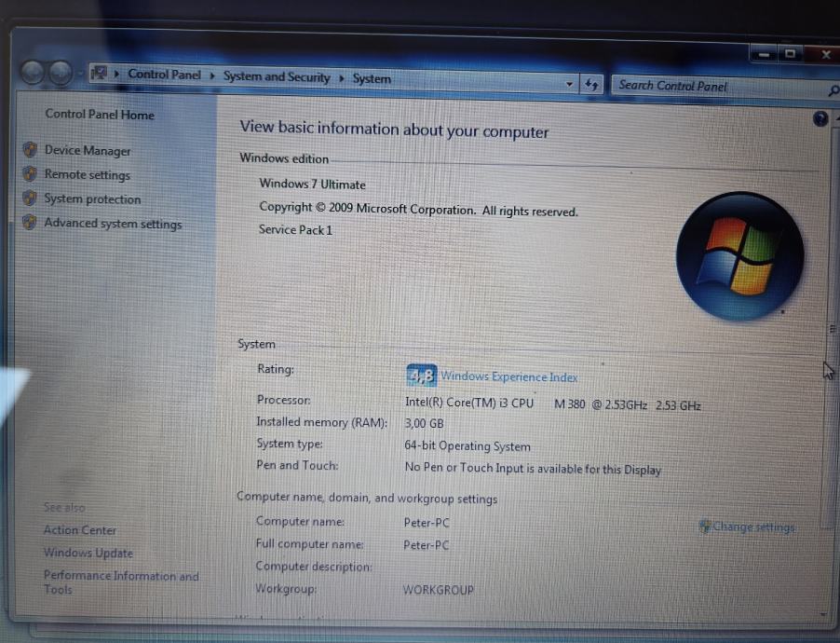Image resolution: width=840 pixels, height=643 pixels.
Task: Click the Windows logo orb image
Action: pos(739,256)
